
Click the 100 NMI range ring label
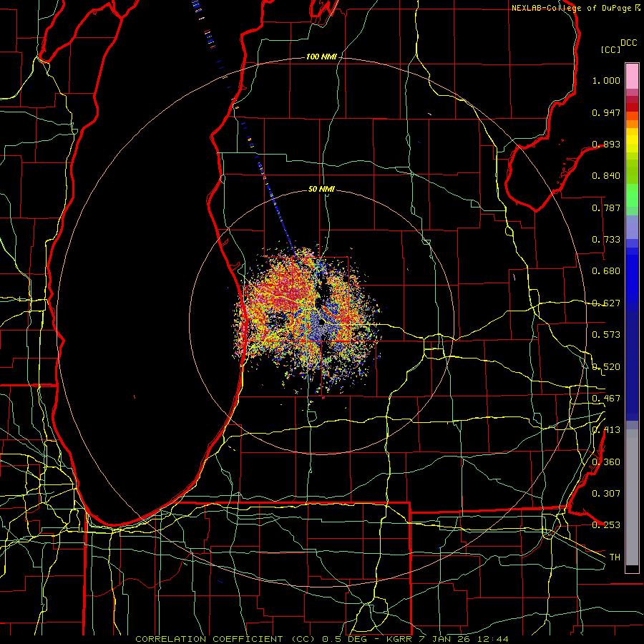pyautogui.click(x=321, y=57)
